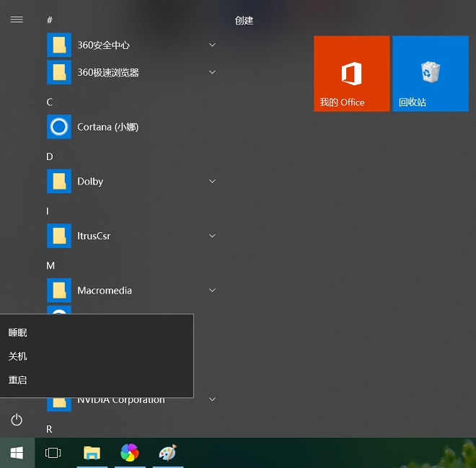476x468 pixels.
Task: Click the power icon in Start menu
Action: [17, 420]
